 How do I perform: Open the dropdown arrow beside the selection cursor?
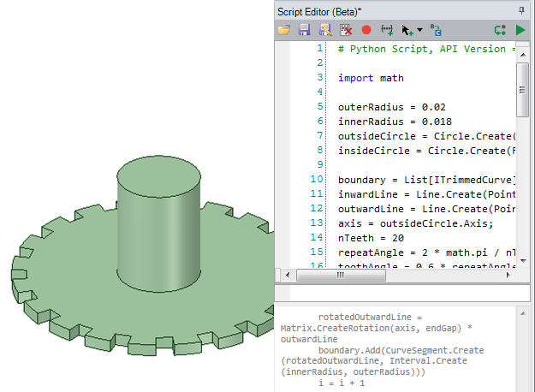pyautogui.click(x=420, y=31)
